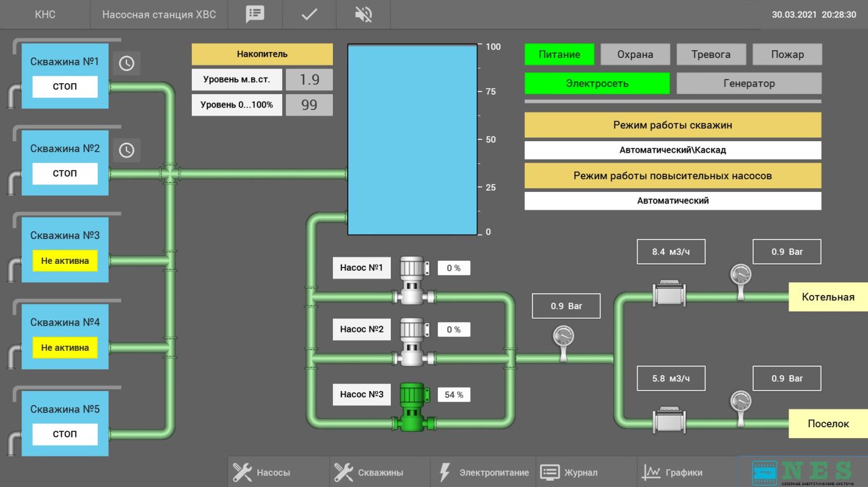Toggle the Генератор power source
The height and width of the screenshot is (487, 868).
click(x=749, y=83)
